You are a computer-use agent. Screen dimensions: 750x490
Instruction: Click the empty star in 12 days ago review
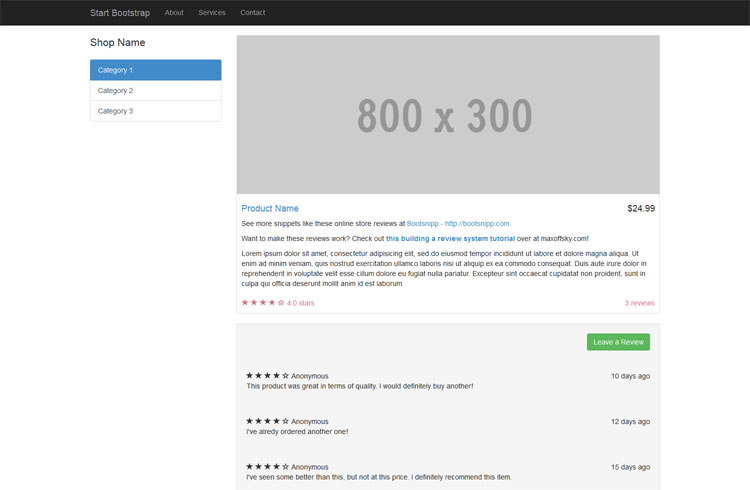click(286, 421)
